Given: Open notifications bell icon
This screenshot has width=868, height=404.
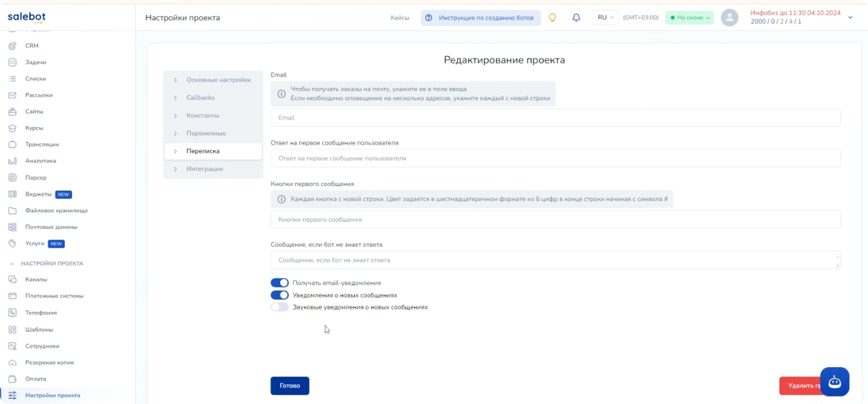Looking at the screenshot, I should tap(576, 18).
